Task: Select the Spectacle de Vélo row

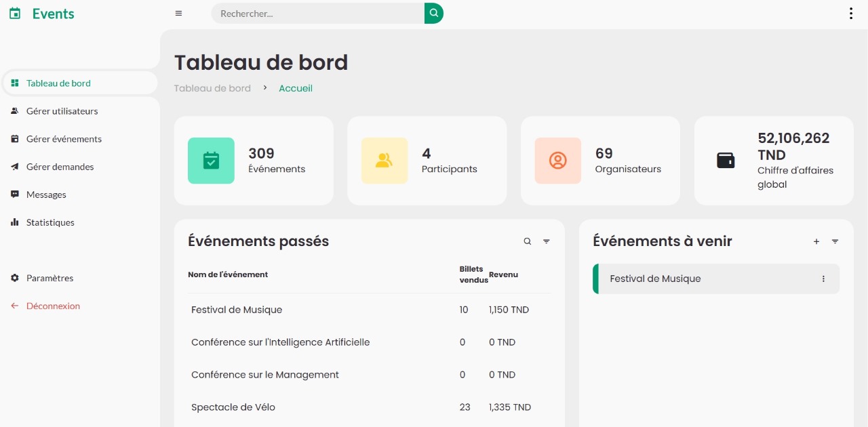Action: (369, 407)
